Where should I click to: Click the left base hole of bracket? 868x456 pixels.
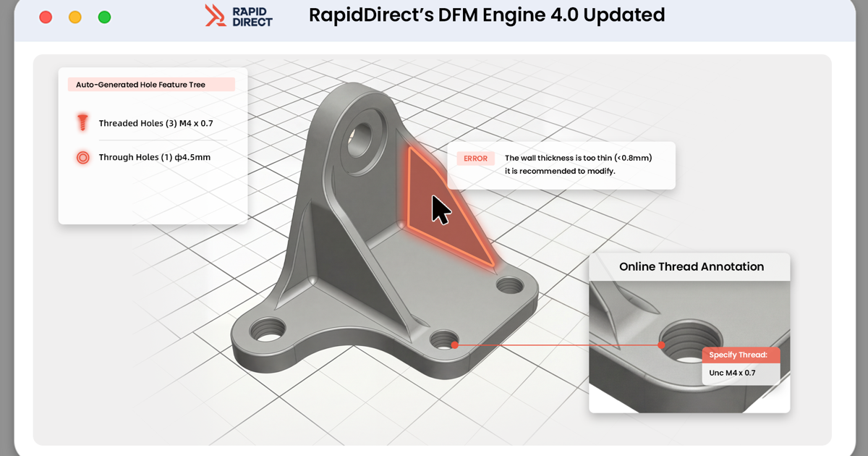point(266,331)
